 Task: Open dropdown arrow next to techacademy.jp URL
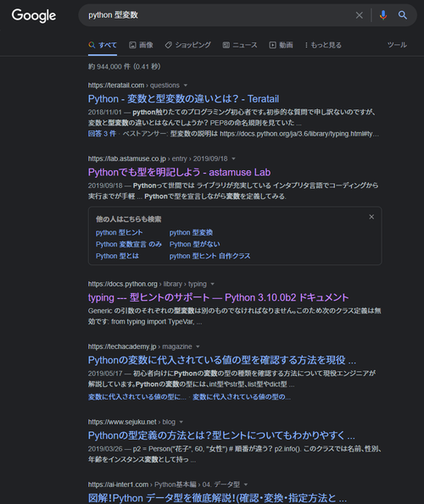tap(198, 346)
